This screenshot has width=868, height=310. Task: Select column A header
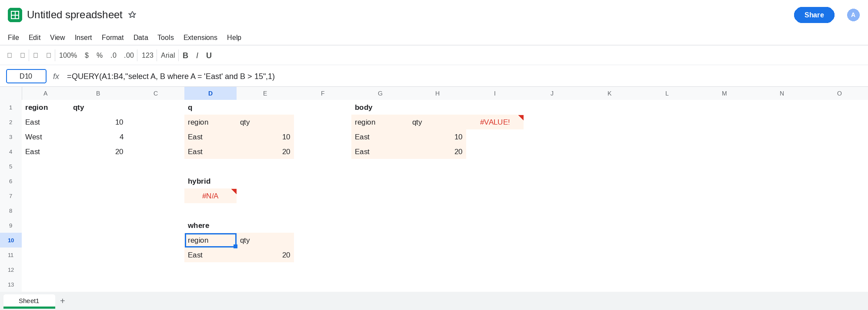coord(46,93)
